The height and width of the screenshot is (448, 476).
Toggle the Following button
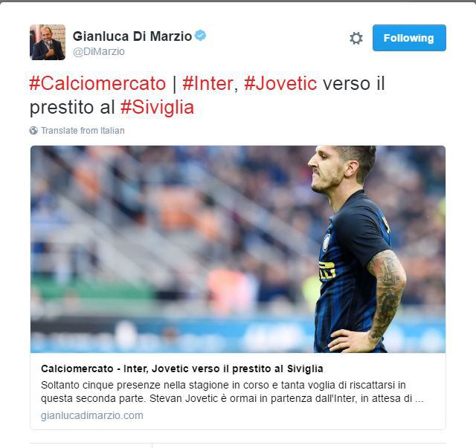coord(409,38)
